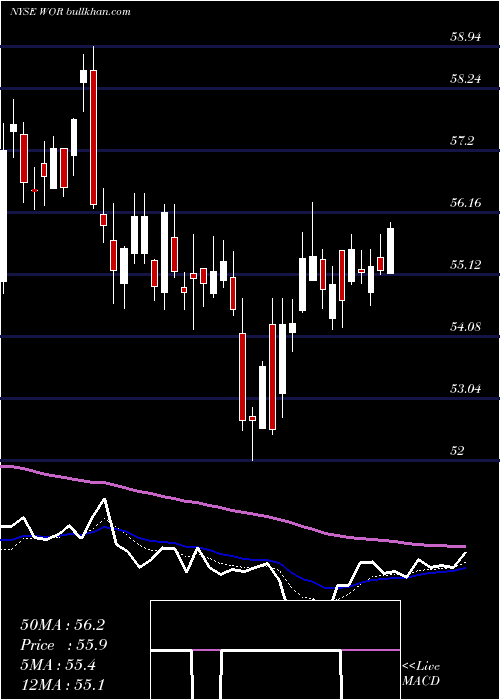The image size is (500, 700).
Task: Click the last white candlestick on the right
Action: [x=391, y=250]
